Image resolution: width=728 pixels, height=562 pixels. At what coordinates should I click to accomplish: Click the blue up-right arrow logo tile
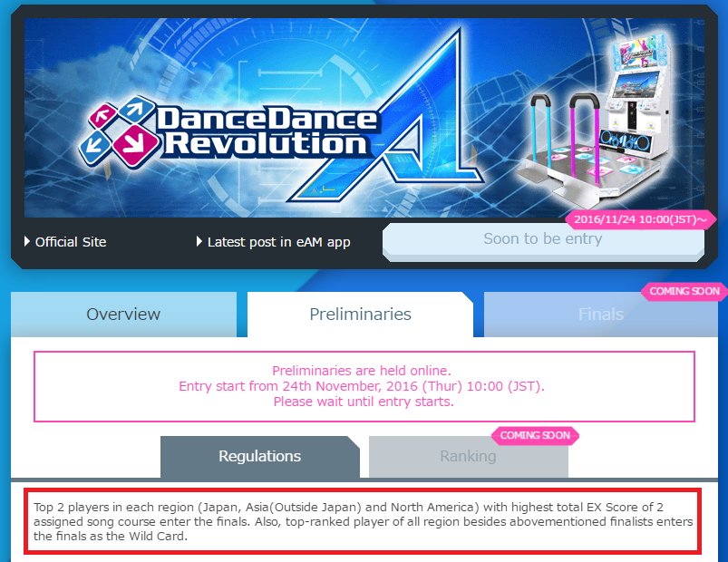click(136, 110)
